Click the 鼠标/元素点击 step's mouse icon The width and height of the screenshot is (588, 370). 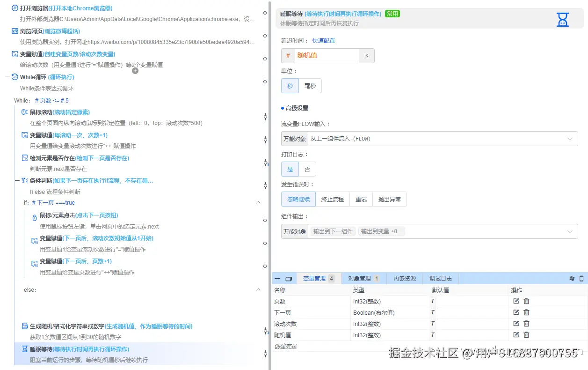[34, 218]
